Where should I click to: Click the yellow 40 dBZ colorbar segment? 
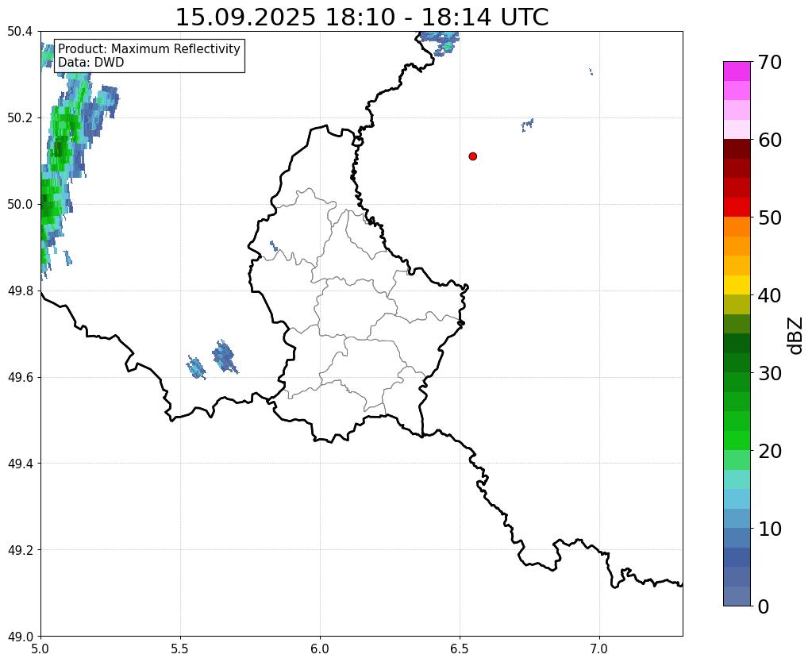pyautogui.click(x=737, y=285)
